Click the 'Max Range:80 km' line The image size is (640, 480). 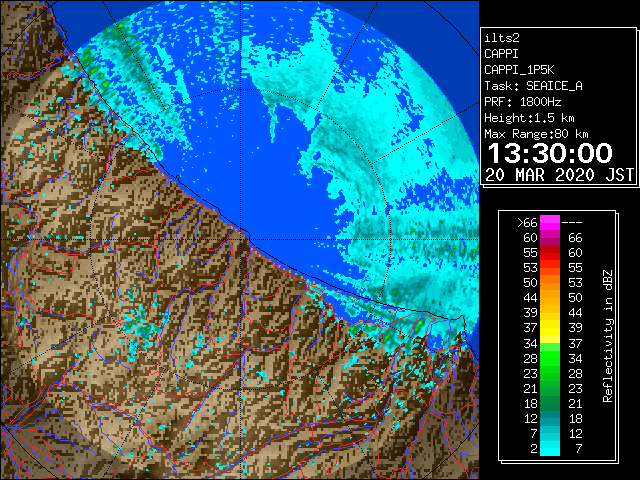(x=536, y=134)
